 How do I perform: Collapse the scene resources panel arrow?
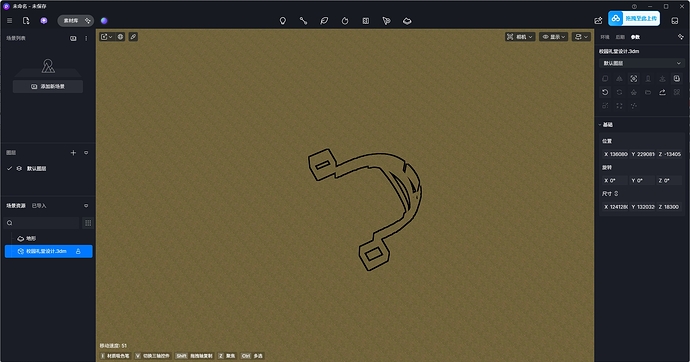86,205
